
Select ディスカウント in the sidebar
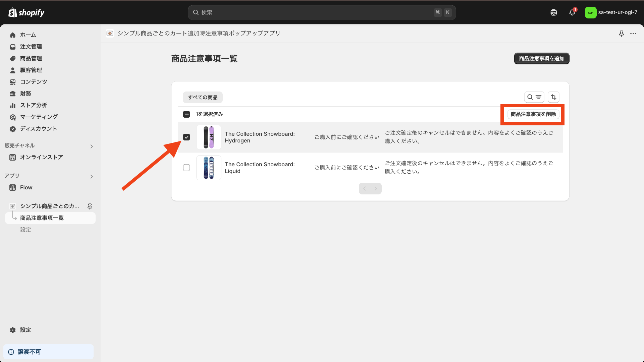pos(38,128)
